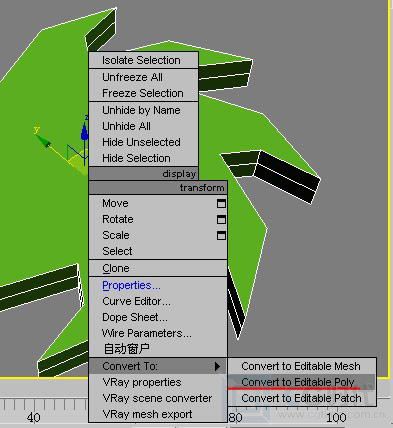Open the Dope Sheet
Screen dimensions: 393x428
(158, 318)
